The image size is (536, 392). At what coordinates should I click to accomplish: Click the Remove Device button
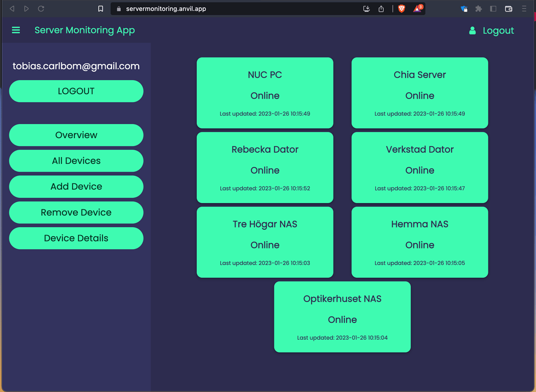pos(76,212)
